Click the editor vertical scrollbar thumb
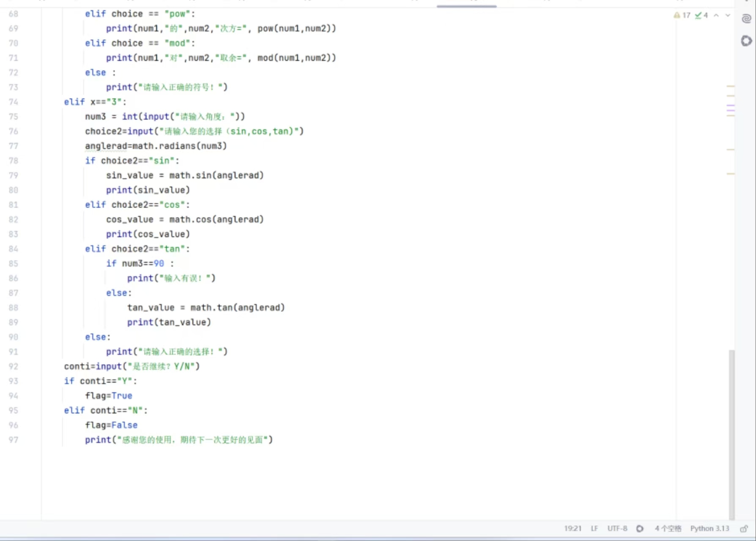This screenshot has width=756, height=541. point(731,434)
